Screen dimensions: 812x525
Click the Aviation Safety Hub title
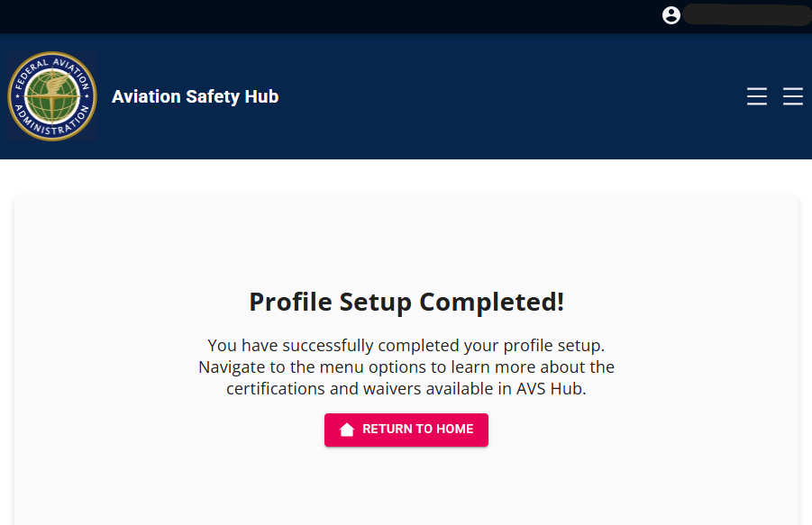(195, 96)
